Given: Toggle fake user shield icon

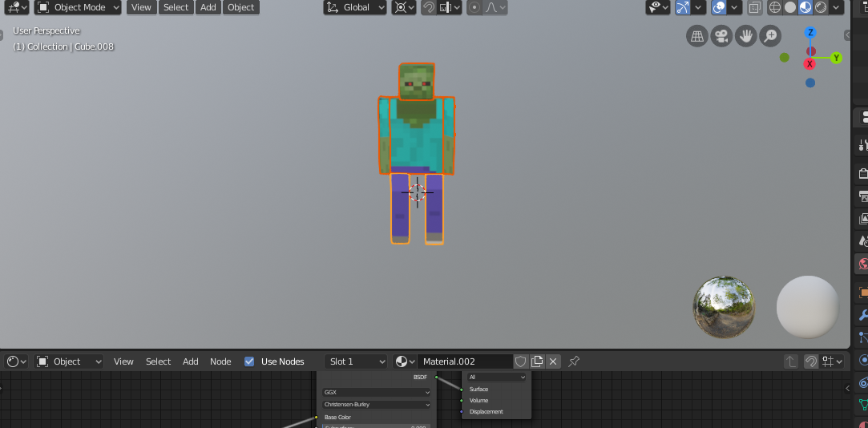Looking at the screenshot, I should pyautogui.click(x=520, y=361).
